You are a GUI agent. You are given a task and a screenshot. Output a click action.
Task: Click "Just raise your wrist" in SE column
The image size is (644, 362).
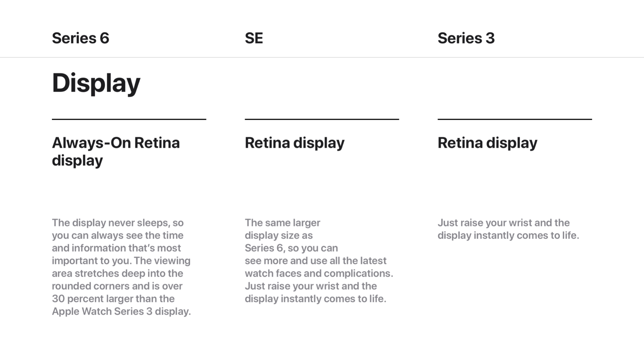[311, 286]
